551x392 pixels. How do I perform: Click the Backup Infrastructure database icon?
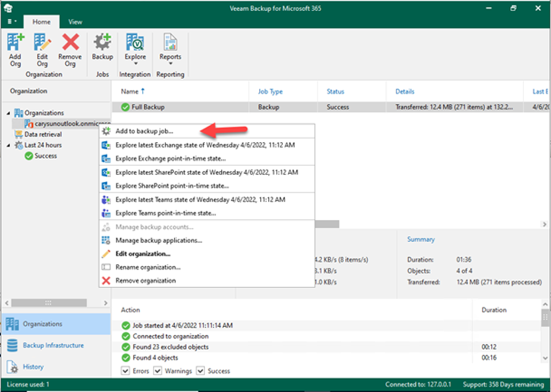coord(12,345)
